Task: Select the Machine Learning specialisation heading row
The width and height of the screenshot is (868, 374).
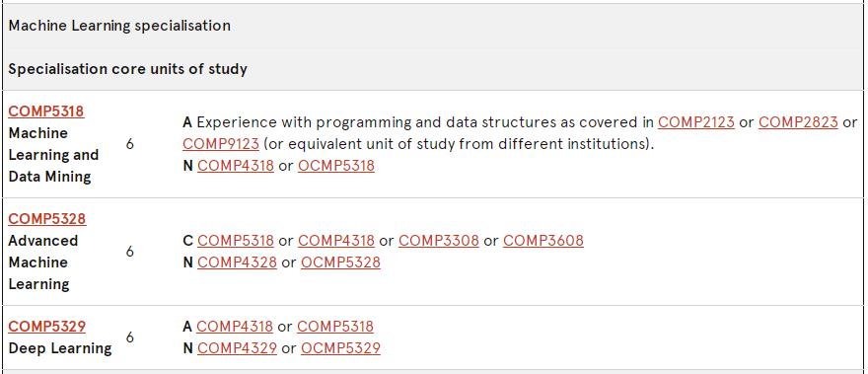Action: click(433, 26)
